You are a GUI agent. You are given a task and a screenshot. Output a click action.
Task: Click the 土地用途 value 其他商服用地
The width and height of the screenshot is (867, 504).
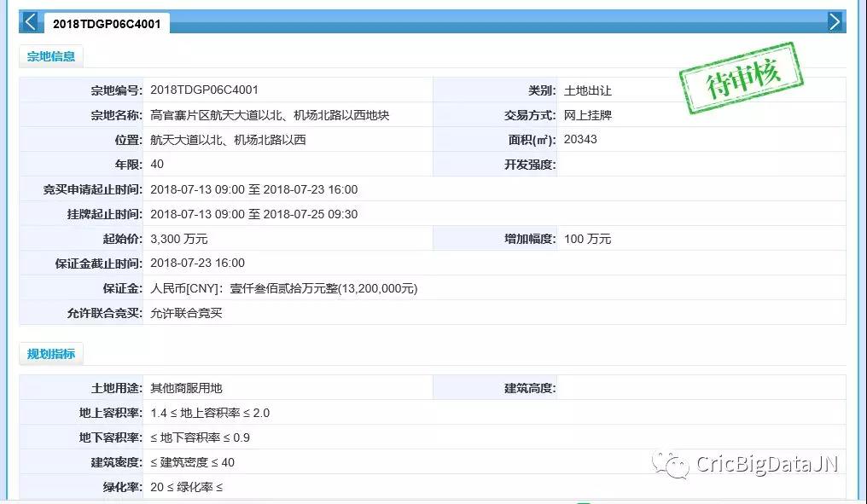186,388
